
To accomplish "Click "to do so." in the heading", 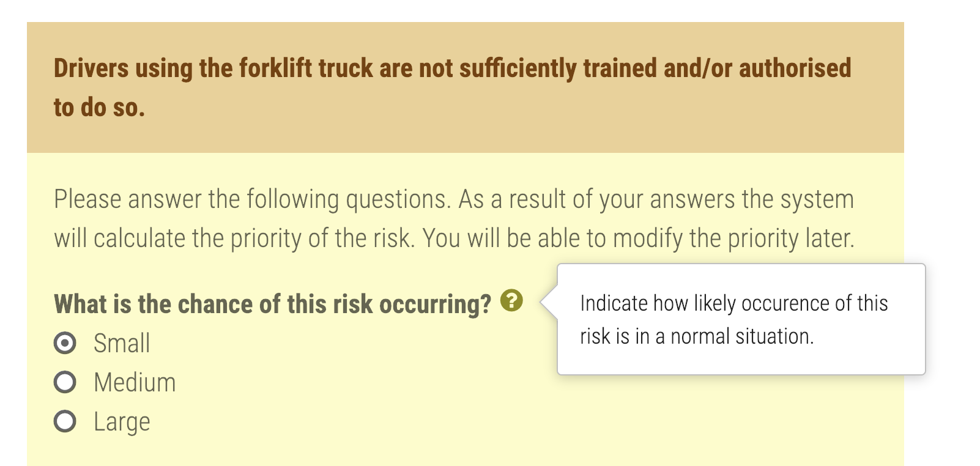I will (x=99, y=107).
